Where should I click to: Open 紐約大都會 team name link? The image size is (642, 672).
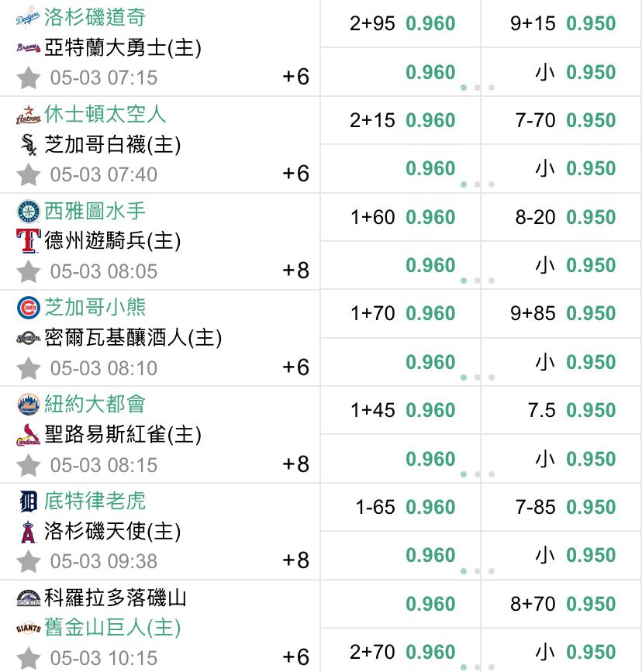coord(95,404)
